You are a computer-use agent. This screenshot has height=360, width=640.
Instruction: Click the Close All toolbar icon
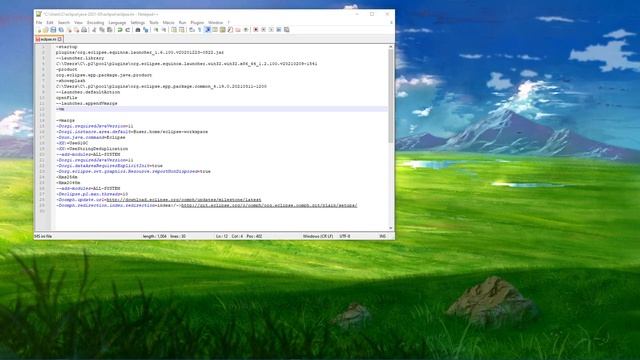pyautogui.click(x=77, y=30)
